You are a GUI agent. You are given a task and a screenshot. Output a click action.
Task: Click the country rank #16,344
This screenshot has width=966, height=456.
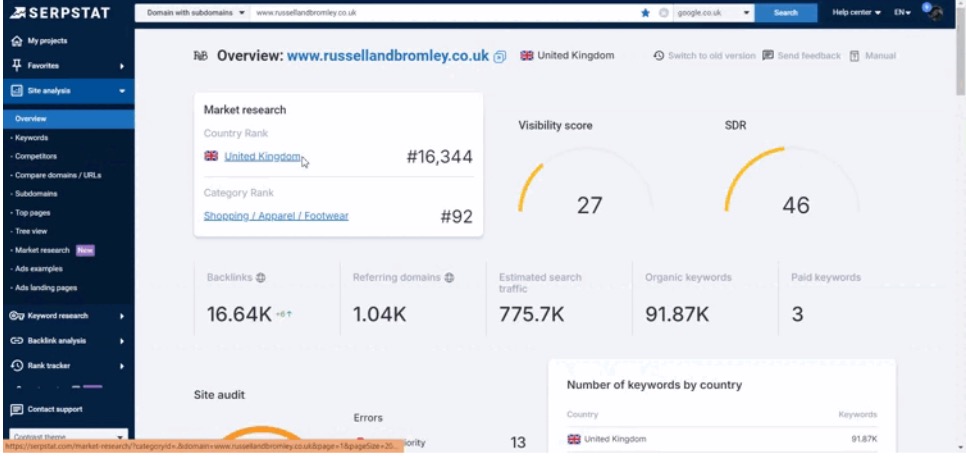pyautogui.click(x=439, y=157)
